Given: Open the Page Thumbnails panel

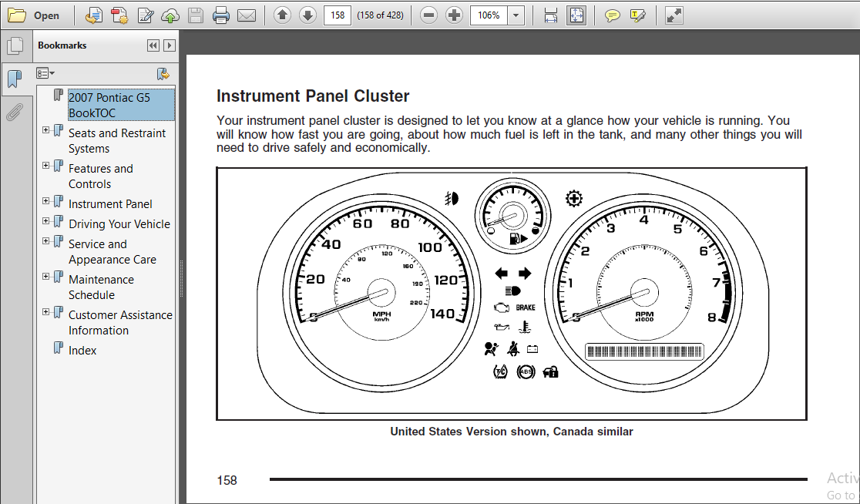Looking at the screenshot, I should coord(15,45).
